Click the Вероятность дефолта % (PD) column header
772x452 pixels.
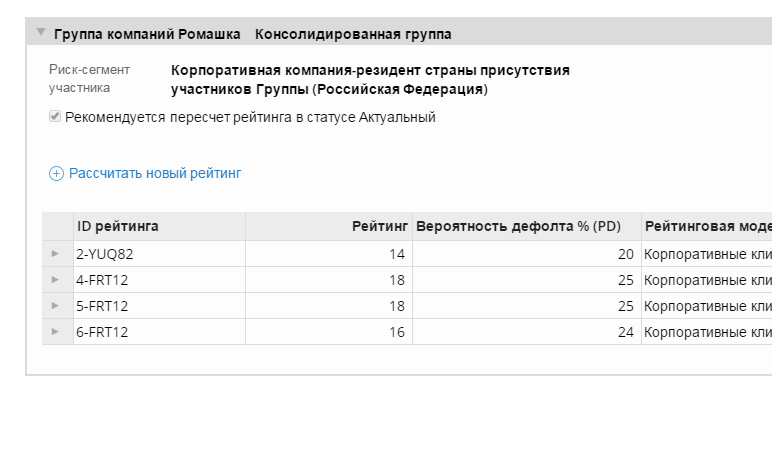(527, 226)
